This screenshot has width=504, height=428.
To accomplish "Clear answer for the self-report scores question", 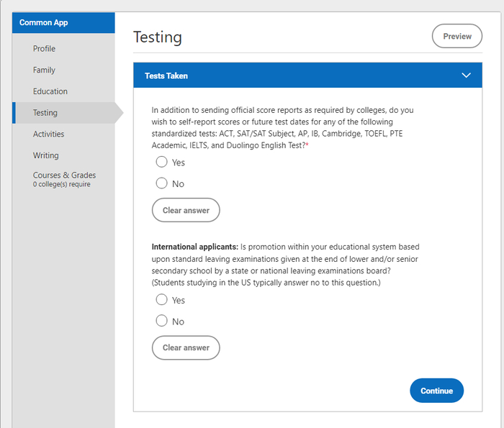I will click(186, 210).
